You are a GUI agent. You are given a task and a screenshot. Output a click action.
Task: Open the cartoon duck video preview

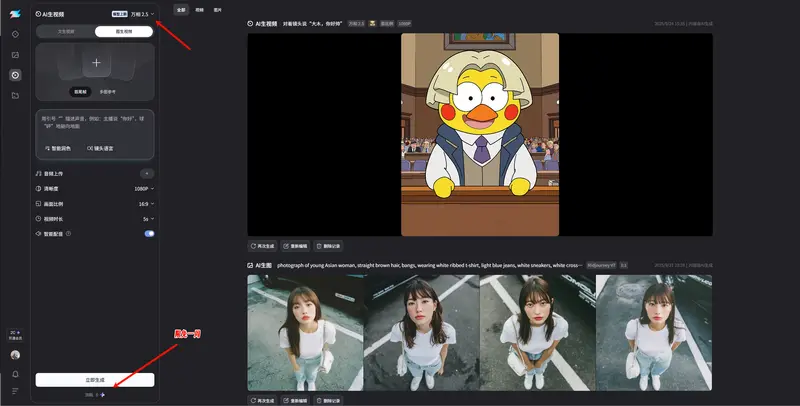coord(480,135)
